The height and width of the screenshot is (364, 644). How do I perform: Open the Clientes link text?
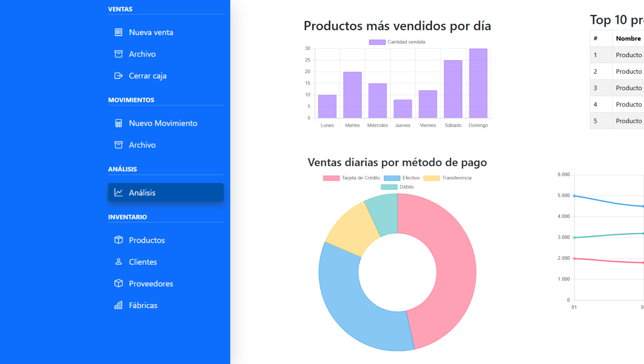[143, 262]
